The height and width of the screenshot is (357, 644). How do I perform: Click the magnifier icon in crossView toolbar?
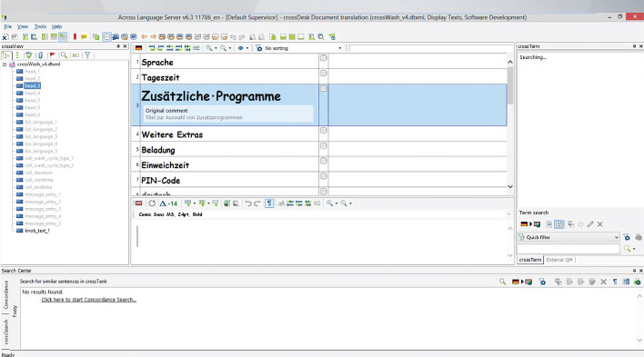point(64,55)
